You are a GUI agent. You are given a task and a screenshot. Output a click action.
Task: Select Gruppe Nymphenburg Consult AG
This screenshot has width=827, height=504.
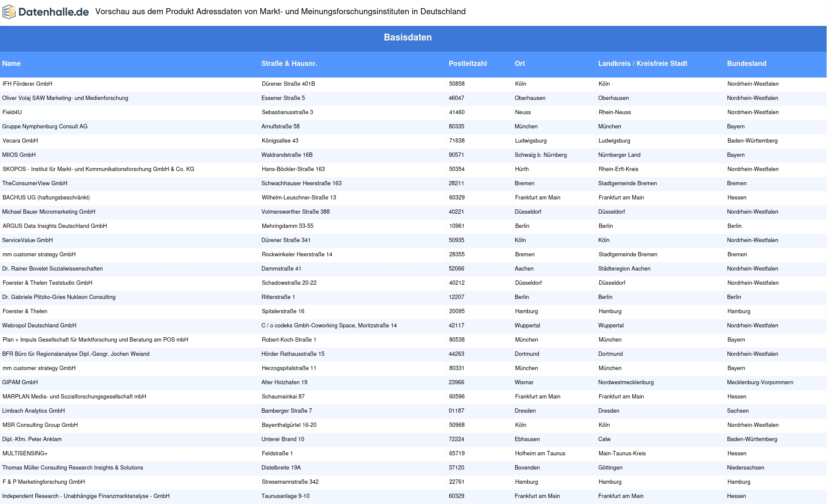coord(45,127)
